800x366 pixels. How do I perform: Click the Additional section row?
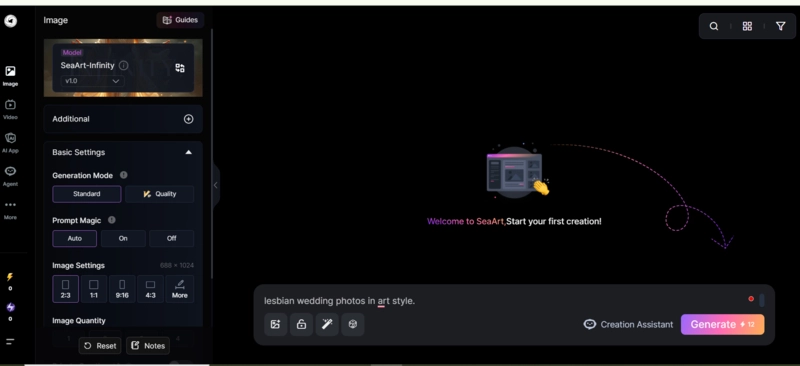click(123, 119)
